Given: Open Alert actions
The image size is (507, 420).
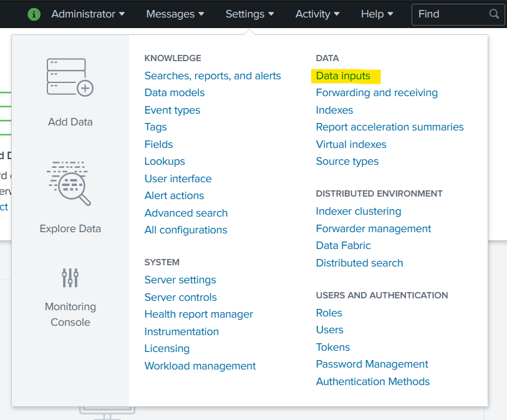Looking at the screenshot, I should click(x=174, y=196).
